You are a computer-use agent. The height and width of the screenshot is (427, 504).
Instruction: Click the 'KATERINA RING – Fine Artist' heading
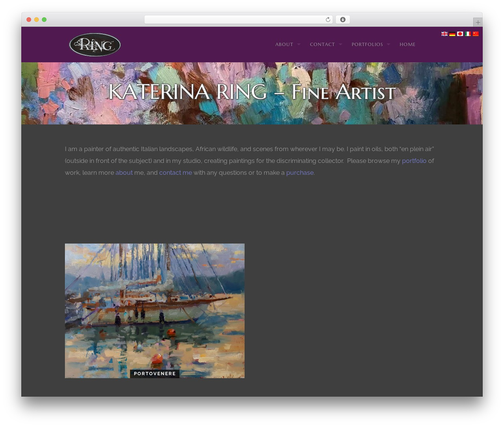click(252, 92)
